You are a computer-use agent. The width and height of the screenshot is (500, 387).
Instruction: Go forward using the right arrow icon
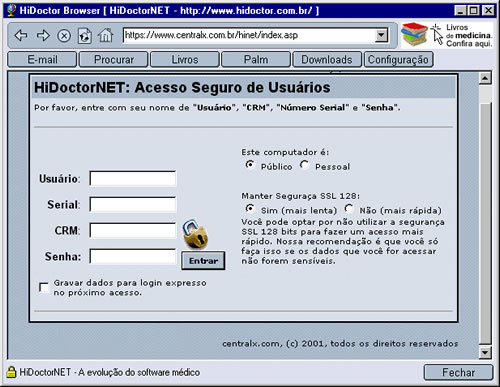43,35
